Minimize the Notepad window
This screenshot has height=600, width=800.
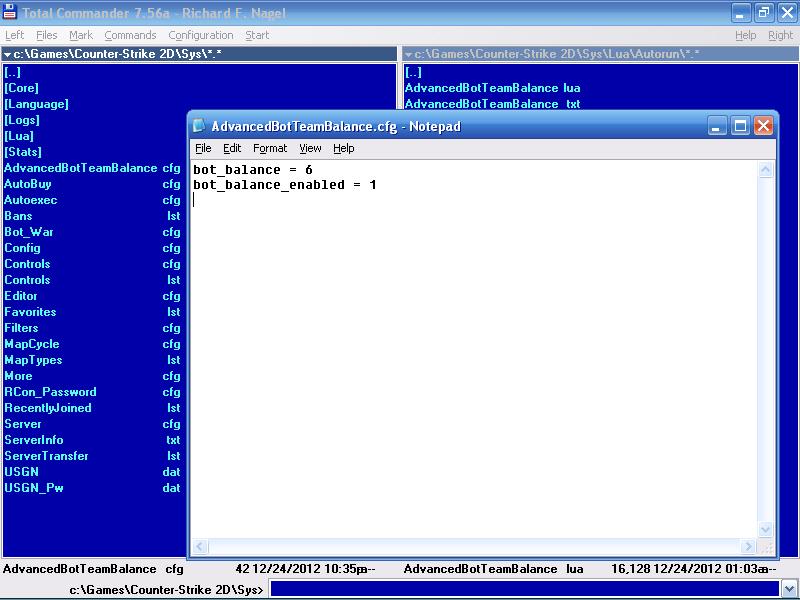click(x=716, y=126)
